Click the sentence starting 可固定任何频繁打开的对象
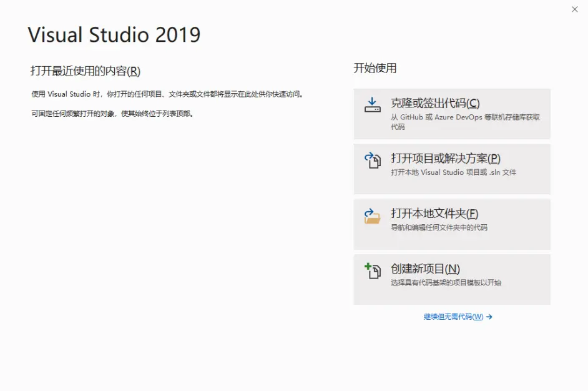588x391 pixels. point(112,114)
